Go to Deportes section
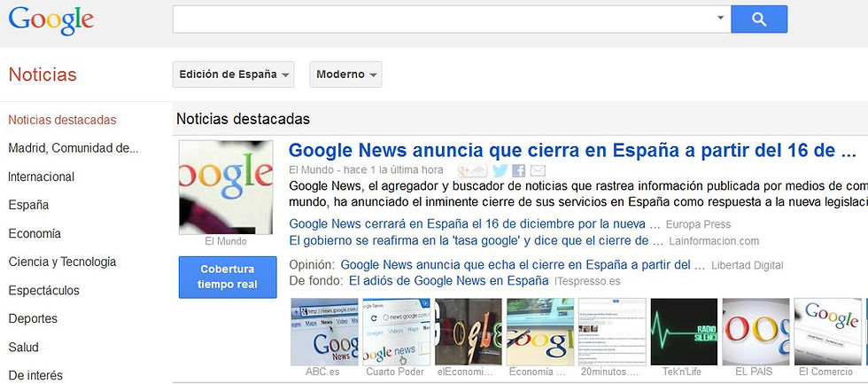The height and width of the screenshot is (384, 868). [33, 319]
